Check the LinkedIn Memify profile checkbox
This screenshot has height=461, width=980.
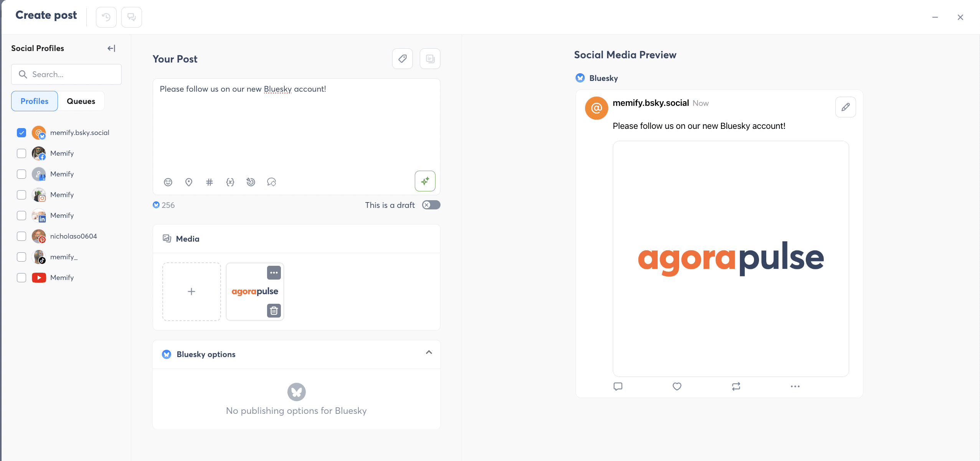click(21, 216)
